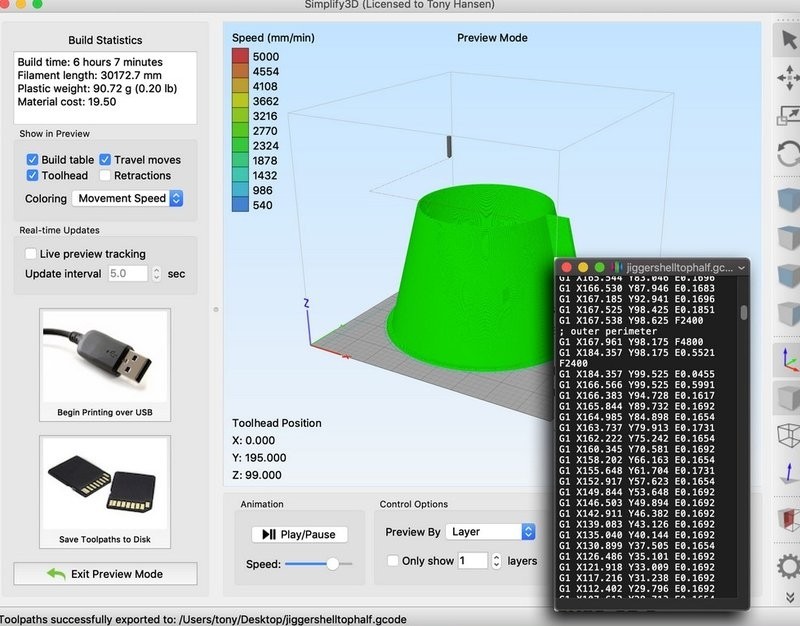Screen dimensions: 800x626
Task: Click the rotate model tool
Action: click(x=787, y=154)
